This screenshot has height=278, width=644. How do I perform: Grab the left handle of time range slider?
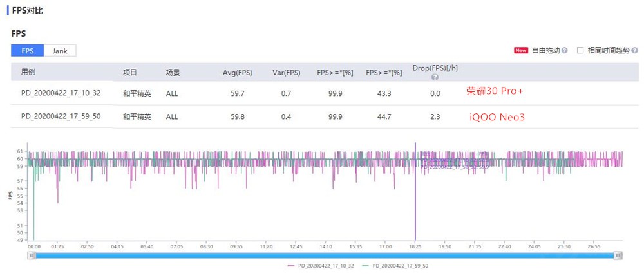click(32, 255)
